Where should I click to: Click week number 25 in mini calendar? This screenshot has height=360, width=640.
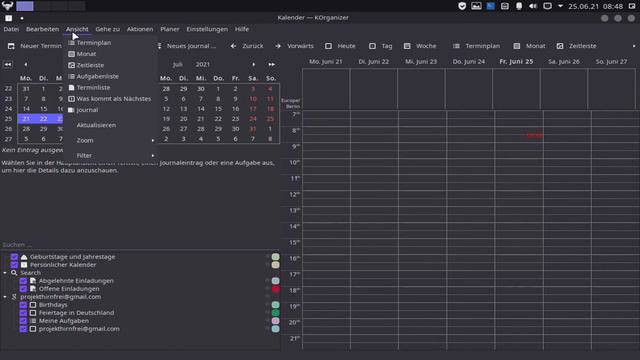[8, 119]
